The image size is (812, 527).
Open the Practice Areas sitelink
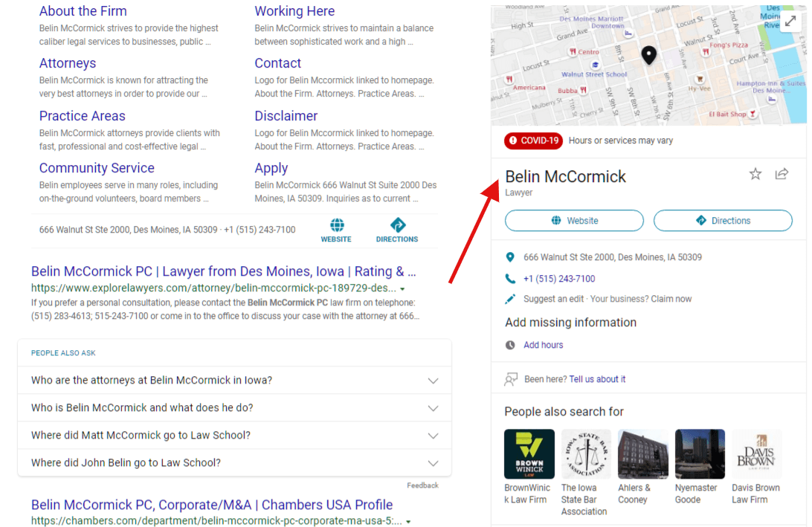(x=82, y=116)
